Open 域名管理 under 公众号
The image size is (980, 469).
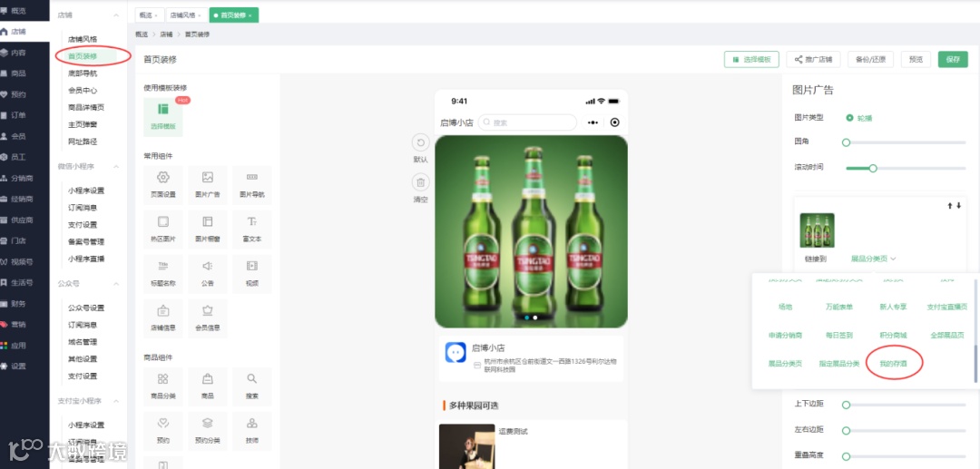point(83,342)
